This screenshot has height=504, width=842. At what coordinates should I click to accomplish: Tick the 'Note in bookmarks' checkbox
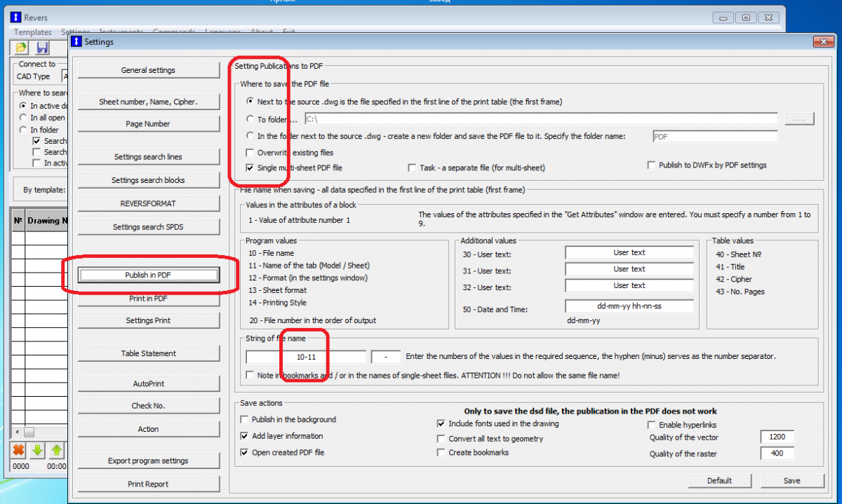tap(250, 376)
